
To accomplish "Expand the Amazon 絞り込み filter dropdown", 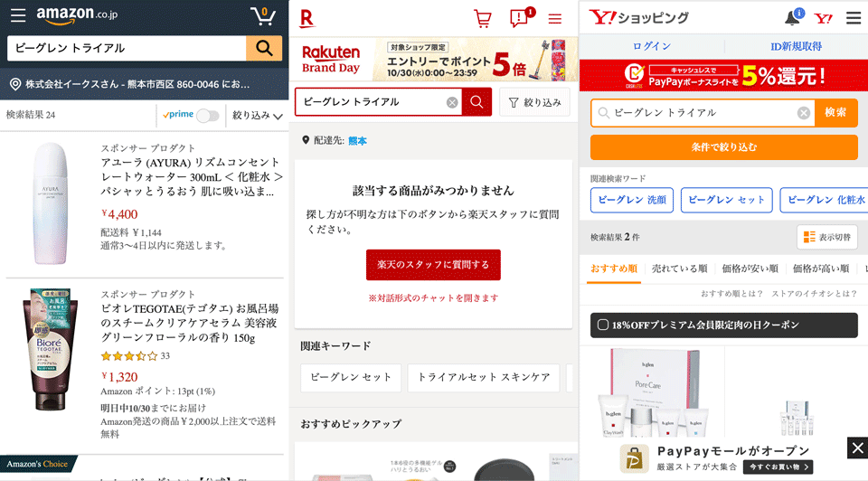I will tap(258, 115).
